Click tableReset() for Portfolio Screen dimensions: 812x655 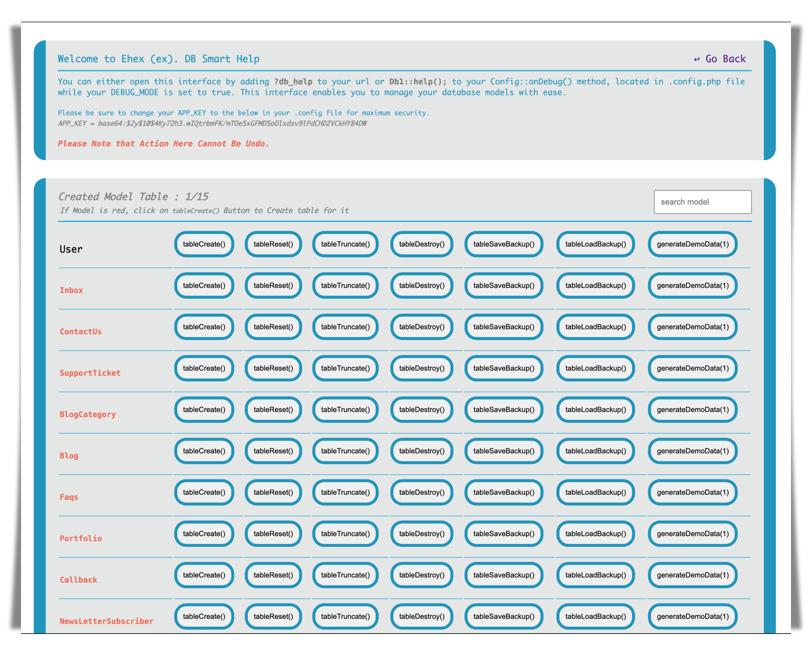point(273,534)
